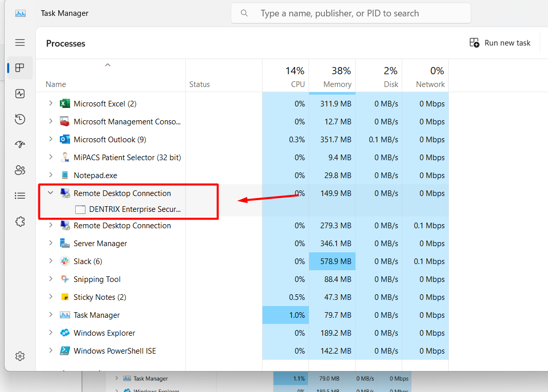Open the Services puzzle-piece icon
Viewport: 548px width, 392px height.
tap(20, 222)
